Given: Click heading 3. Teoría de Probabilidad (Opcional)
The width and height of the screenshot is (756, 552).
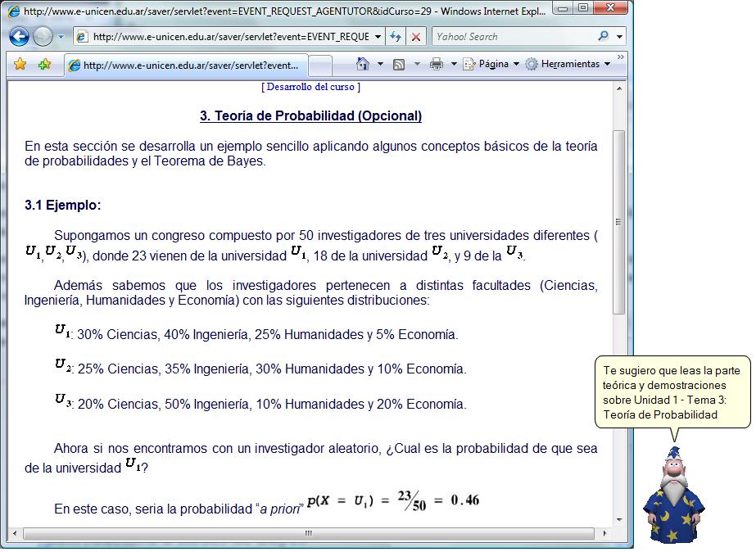Looking at the screenshot, I should [311, 115].
